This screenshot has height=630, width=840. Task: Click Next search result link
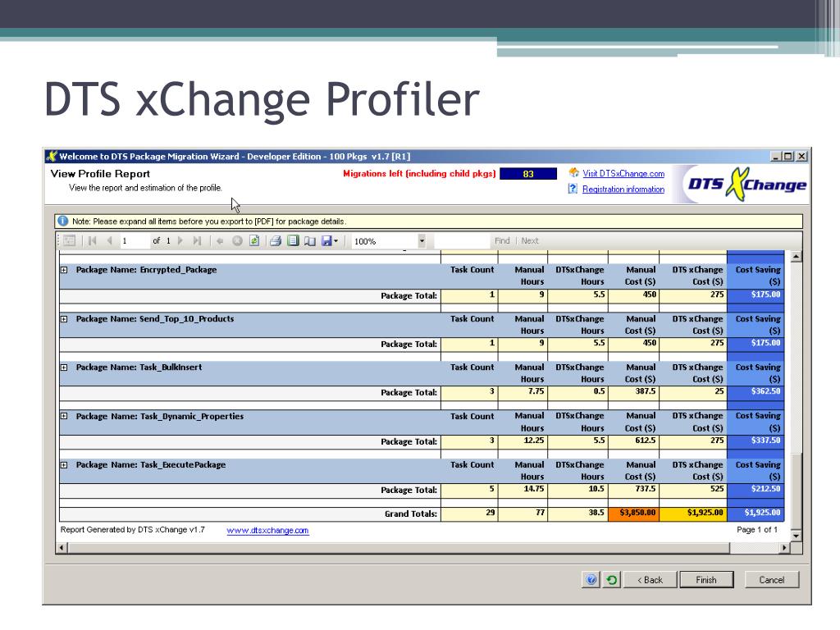530,241
